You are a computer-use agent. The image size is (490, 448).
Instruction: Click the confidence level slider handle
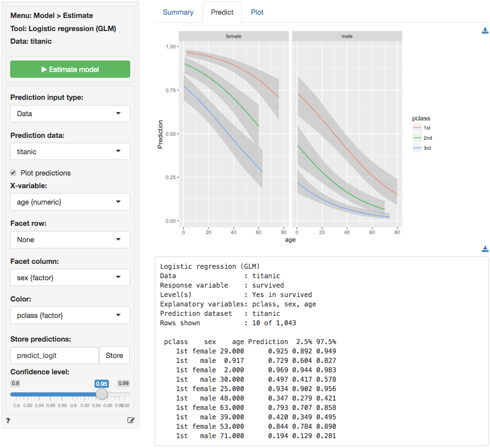coord(102,394)
